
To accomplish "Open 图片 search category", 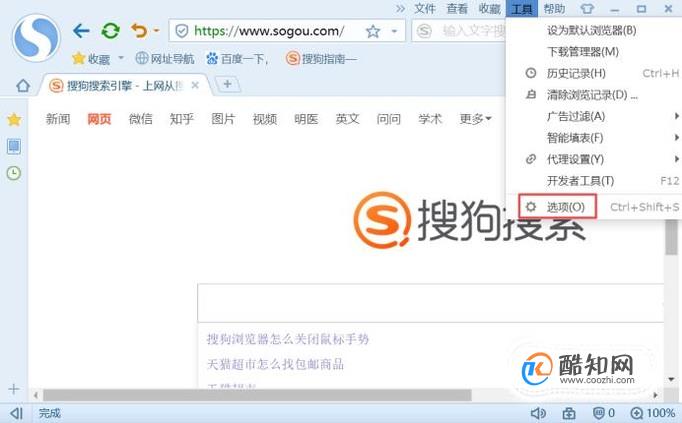I will tap(223, 119).
